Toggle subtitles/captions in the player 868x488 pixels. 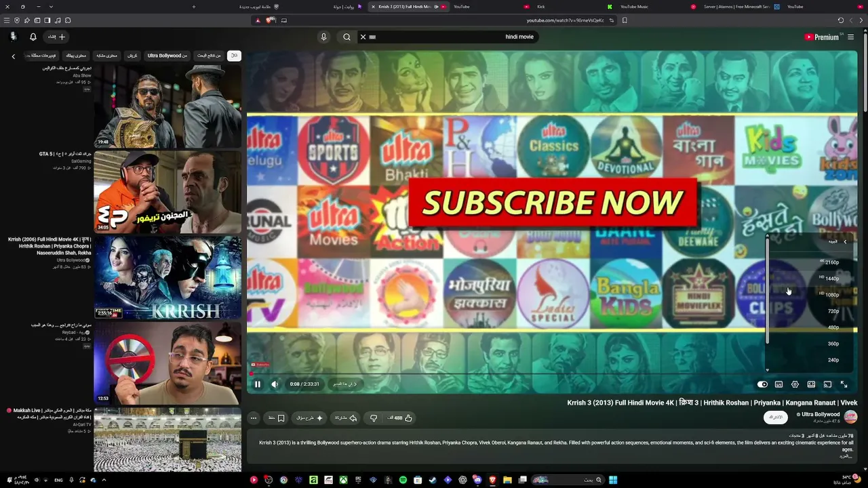[778, 384]
